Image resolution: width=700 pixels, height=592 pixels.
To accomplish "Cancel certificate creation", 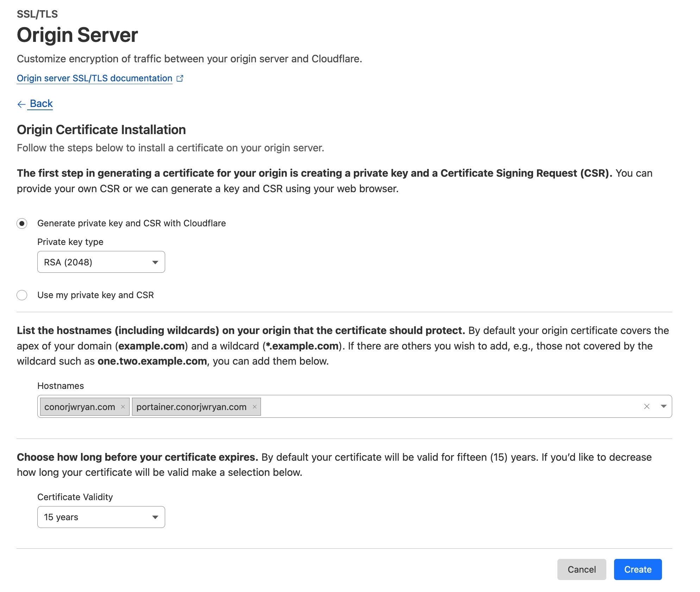I will 582,569.
